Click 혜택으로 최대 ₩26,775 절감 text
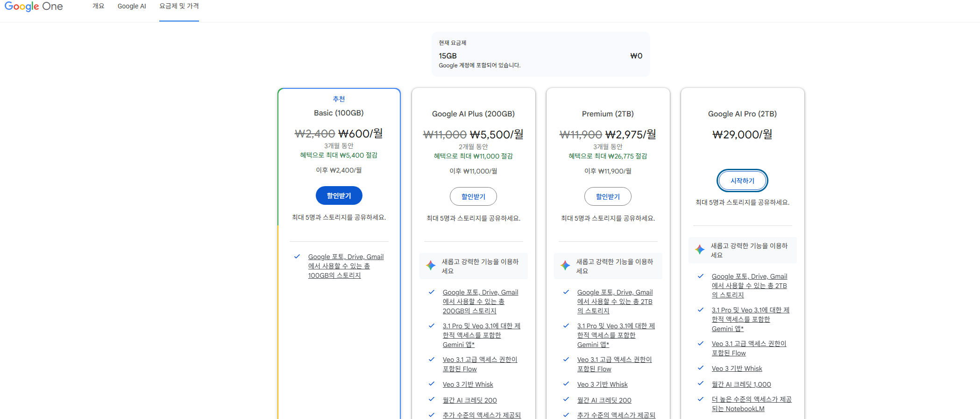 pyautogui.click(x=608, y=156)
